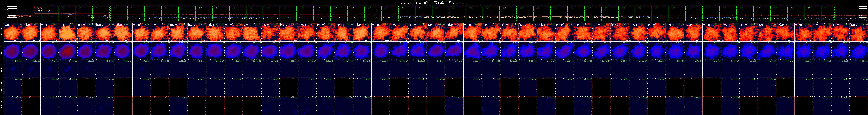
Task: Click the xyoffset=[616.3,-124.3] value
Action: pyautogui.click(x=418, y=3)
